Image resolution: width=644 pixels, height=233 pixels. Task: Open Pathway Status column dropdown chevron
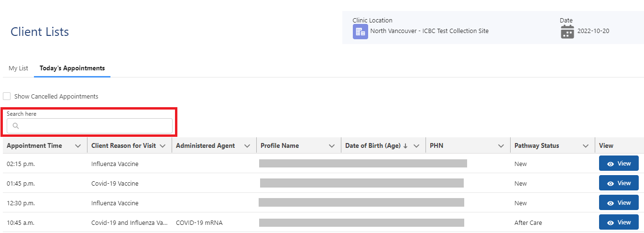click(586, 146)
